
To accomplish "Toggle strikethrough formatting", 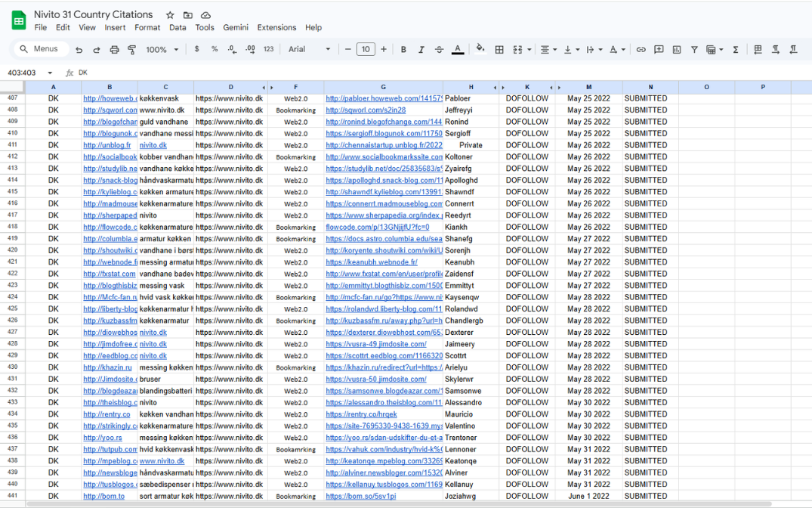I will point(439,50).
